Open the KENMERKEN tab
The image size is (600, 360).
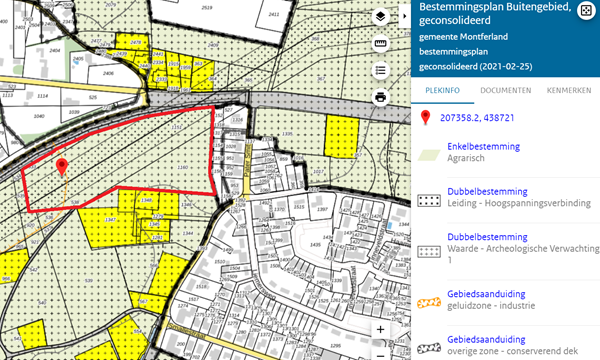pyautogui.click(x=569, y=90)
